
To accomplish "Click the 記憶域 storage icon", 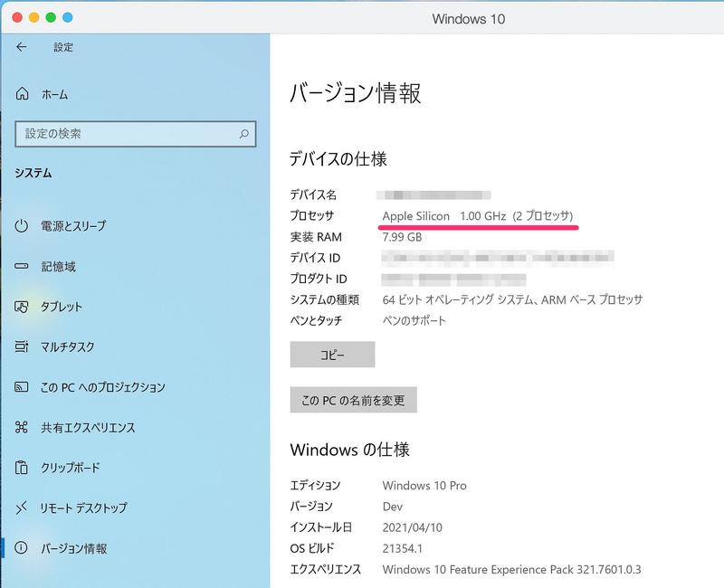I will click(x=22, y=266).
